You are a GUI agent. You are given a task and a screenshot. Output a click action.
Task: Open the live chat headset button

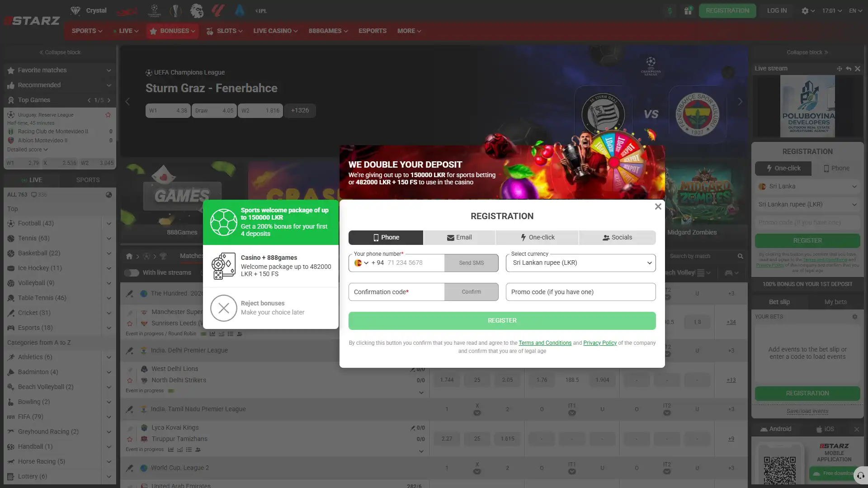pyautogui.click(x=860, y=475)
